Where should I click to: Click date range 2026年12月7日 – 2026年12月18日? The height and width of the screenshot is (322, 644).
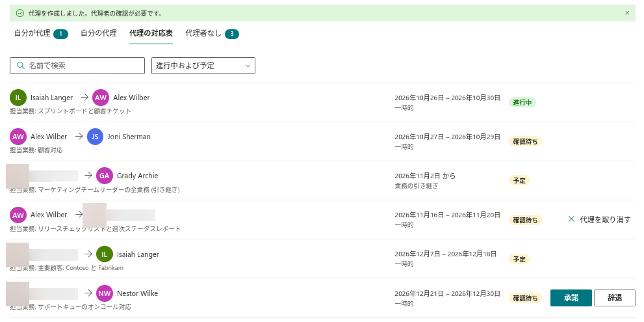click(446, 254)
